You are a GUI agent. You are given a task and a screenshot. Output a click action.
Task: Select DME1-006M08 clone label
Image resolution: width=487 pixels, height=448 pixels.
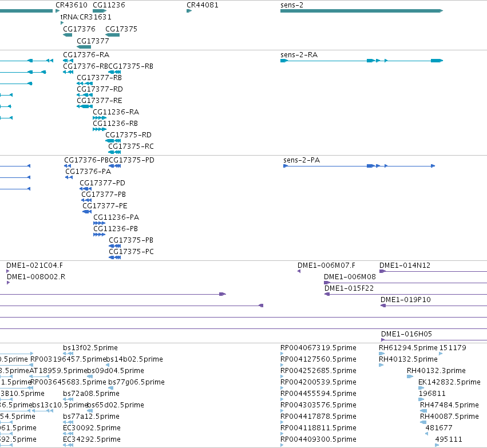coord(350,277)
